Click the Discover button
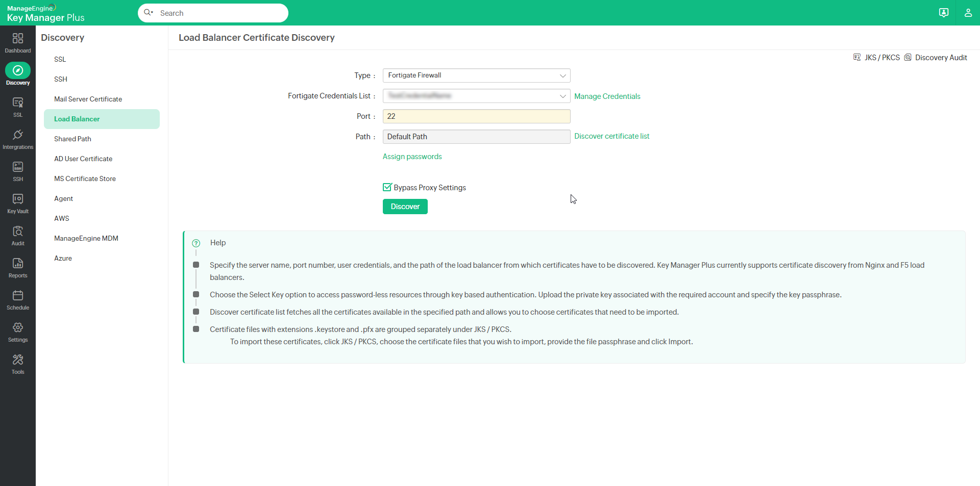Image resolution: width=980 pixels, height=486 pixels. pos(405,207)
